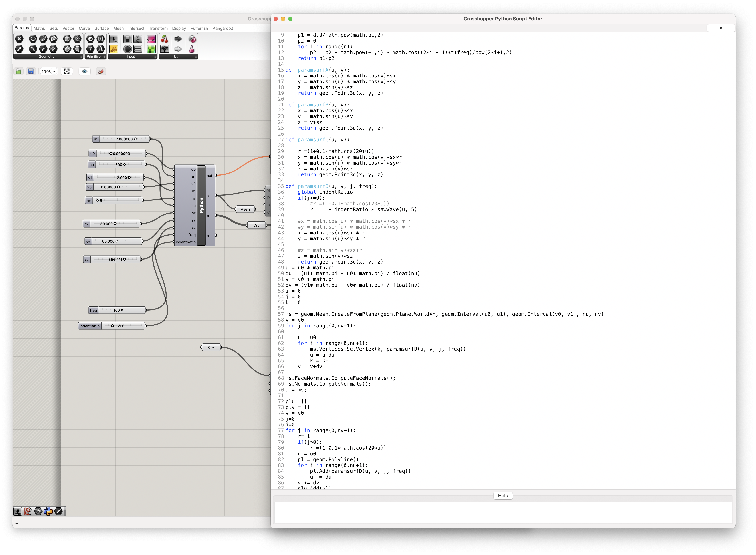Select the pink flask Util icon
Screen dimensions: 756x555
click(x=192, y=49)
